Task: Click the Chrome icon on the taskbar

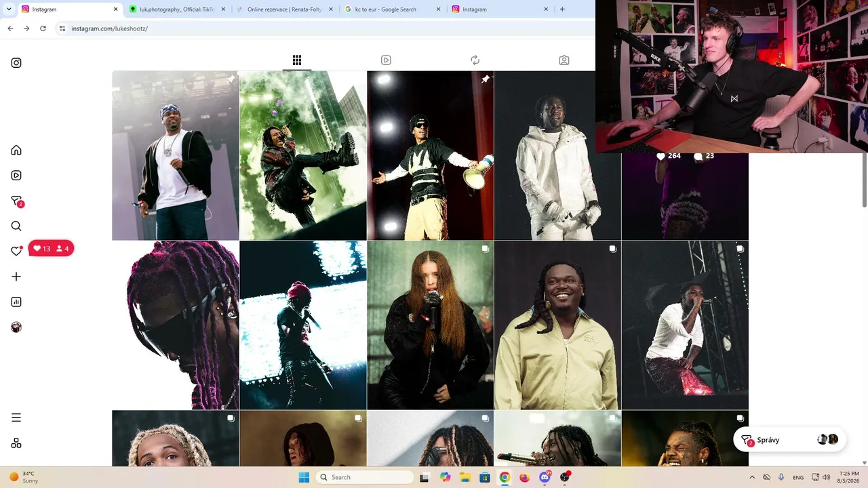Action: pos(505,477)
